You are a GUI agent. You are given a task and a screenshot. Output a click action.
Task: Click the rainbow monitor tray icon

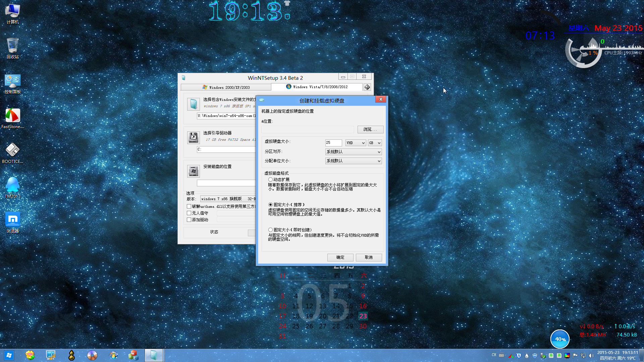tap(567, 356)
